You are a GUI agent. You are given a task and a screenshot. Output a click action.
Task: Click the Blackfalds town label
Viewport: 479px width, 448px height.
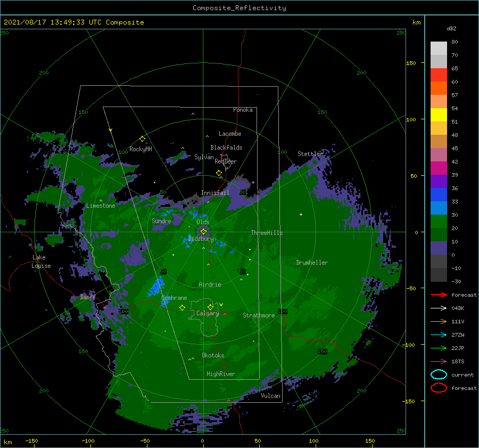[x=226, y=148]
